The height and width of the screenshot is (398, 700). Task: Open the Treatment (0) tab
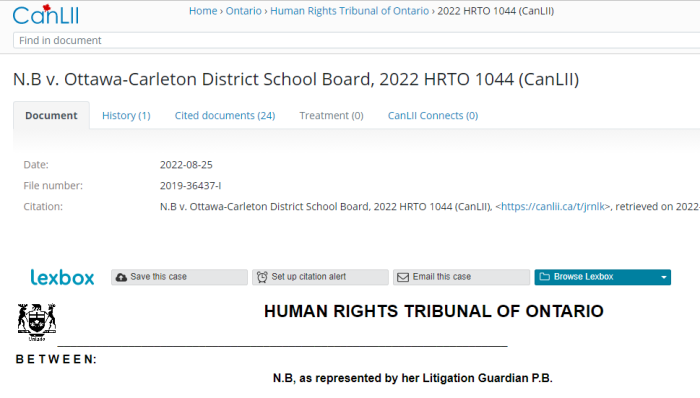(332, 116)
